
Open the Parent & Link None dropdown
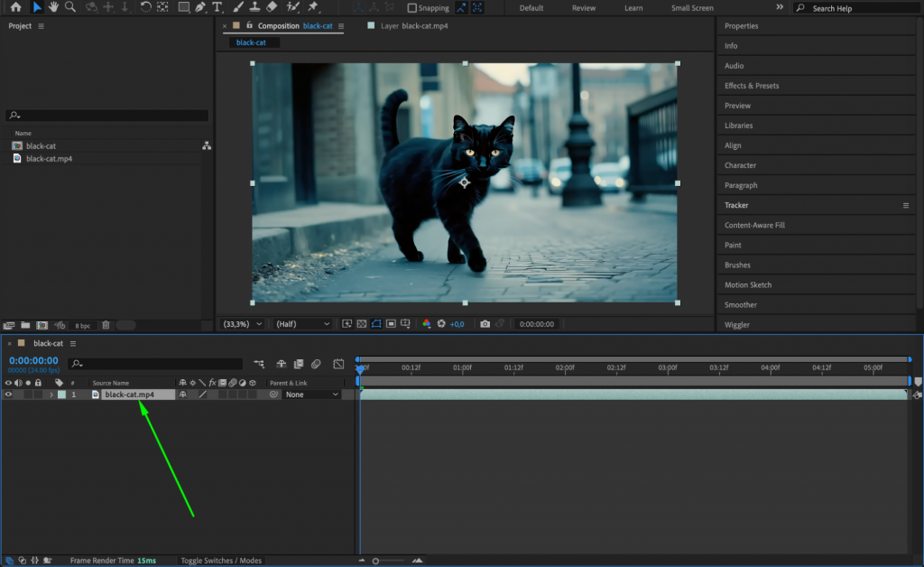311,394
